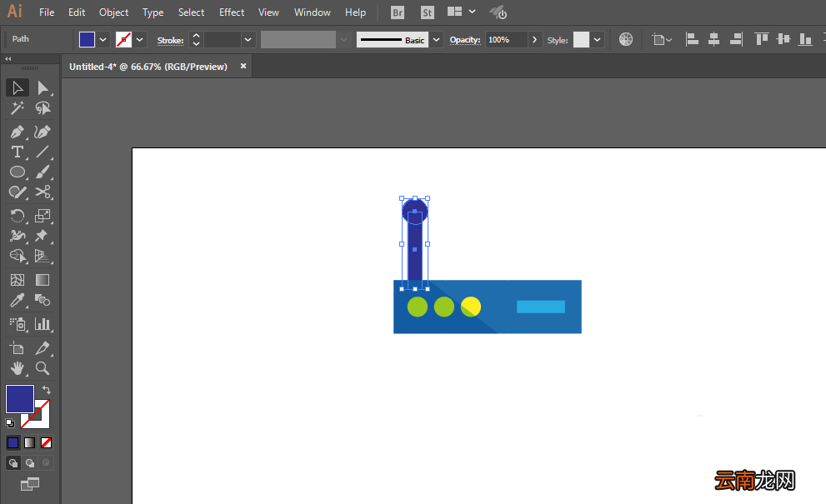Open the Effect menu
The image size is (826, 504).
pos(232,12)
